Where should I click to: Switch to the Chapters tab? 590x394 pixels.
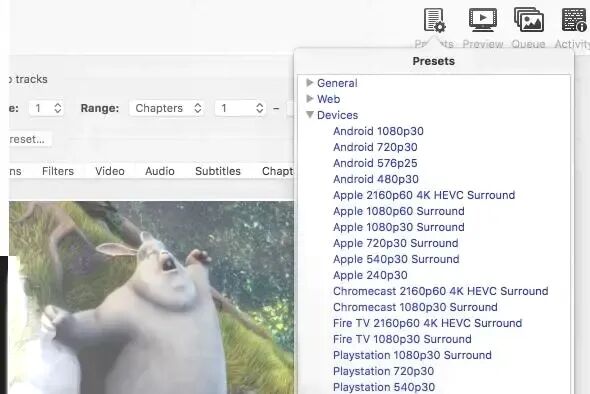click(277, 171)
